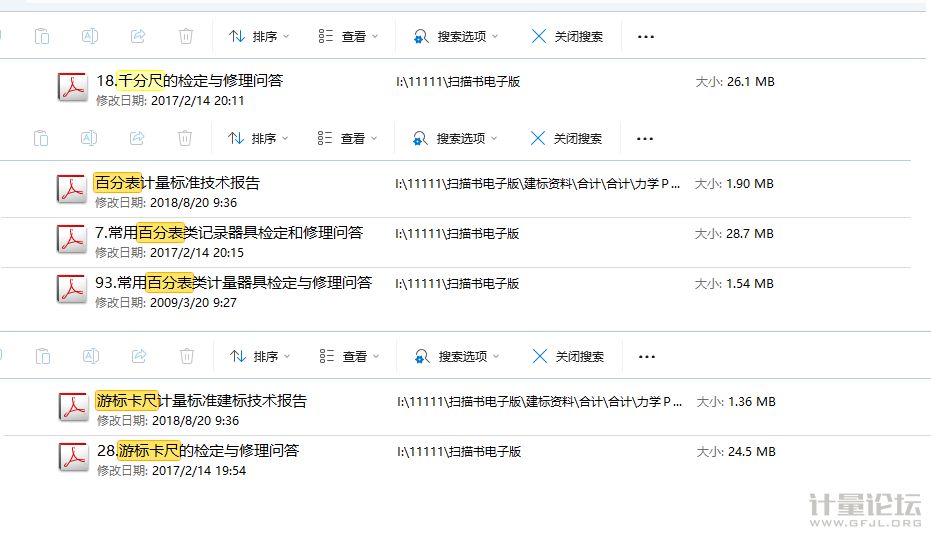
Task: Select the file 游标卡尺计量标准建标技术报告
Action: (201, 401)
